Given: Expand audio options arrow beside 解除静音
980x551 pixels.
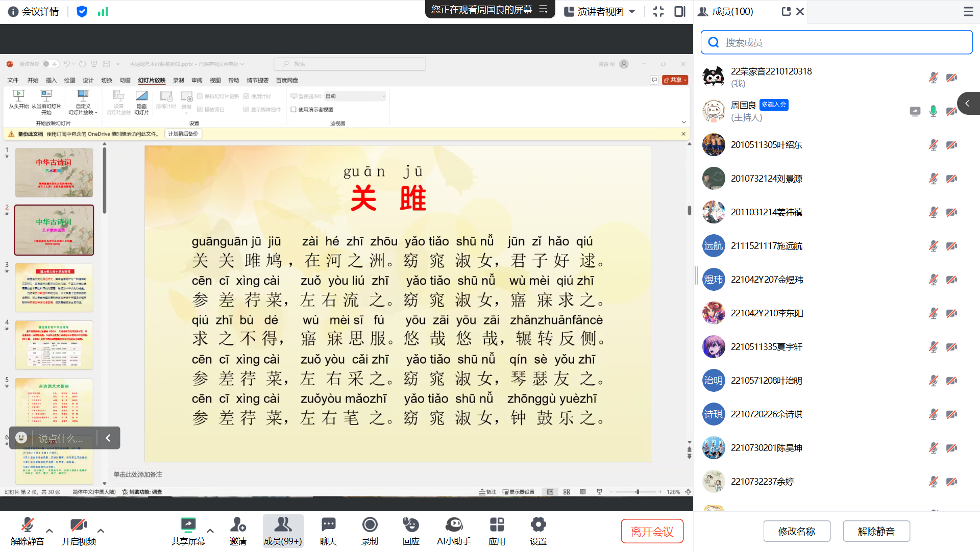Looking at the screenshot, I should tap(50, 531).
